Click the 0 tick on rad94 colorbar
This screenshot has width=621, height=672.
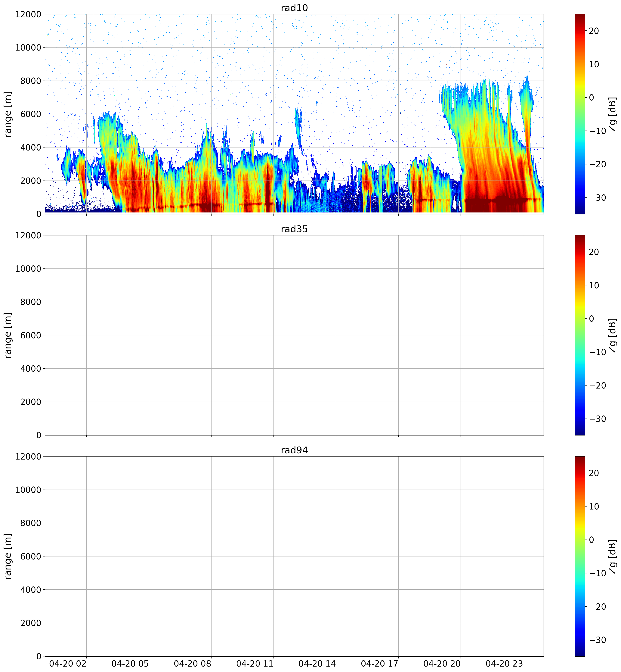[592, 540]
